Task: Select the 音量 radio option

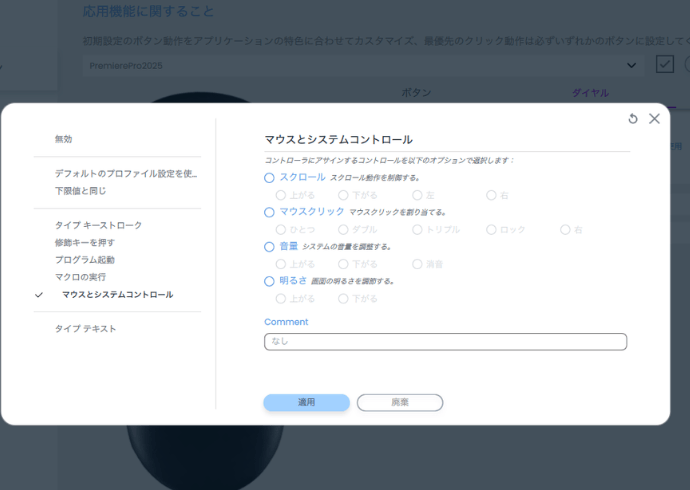Action: tap(269, 246)
